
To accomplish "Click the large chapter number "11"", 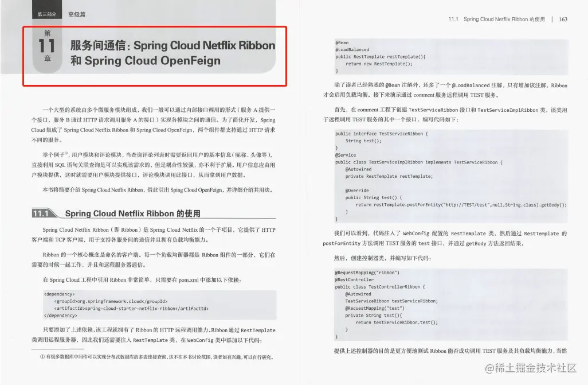I will (47, 46).
